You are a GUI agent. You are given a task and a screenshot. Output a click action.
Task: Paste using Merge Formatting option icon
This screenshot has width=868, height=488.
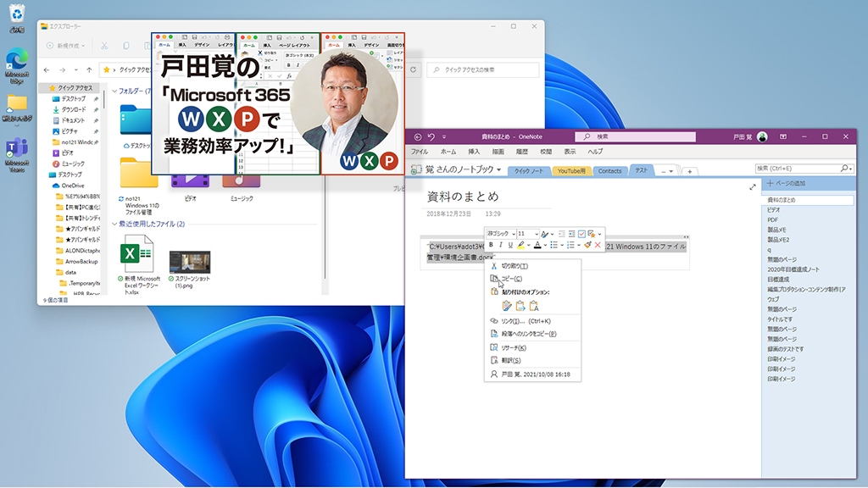[x=520, y=306]
